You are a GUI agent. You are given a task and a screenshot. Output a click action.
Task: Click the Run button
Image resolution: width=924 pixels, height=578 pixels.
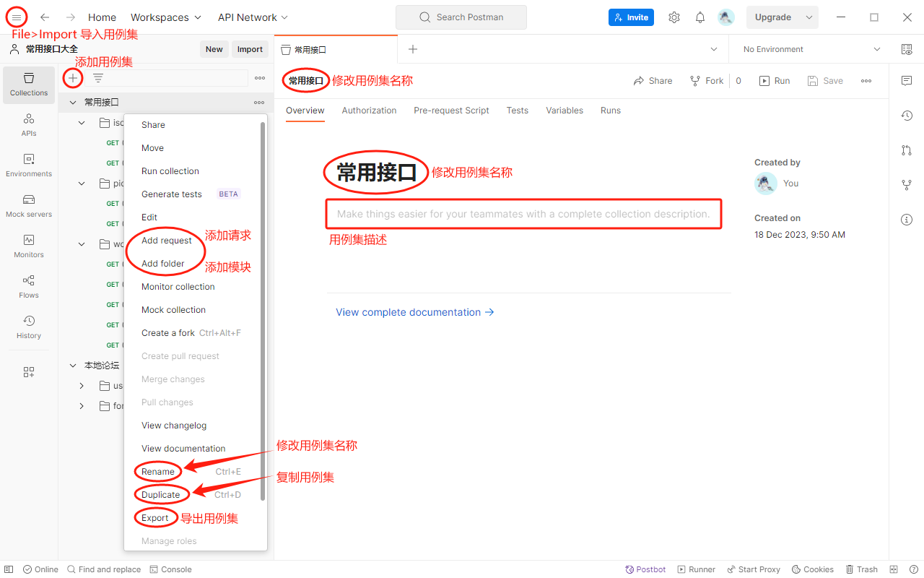775,81
